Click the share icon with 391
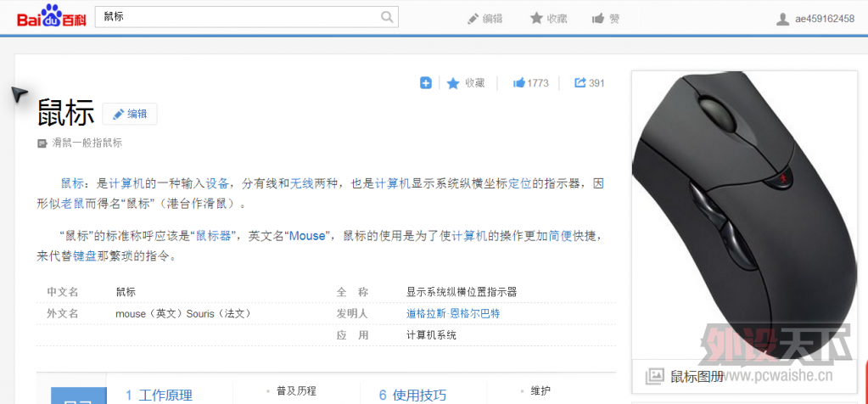868x404 pixels. click(x=580, y=83)
